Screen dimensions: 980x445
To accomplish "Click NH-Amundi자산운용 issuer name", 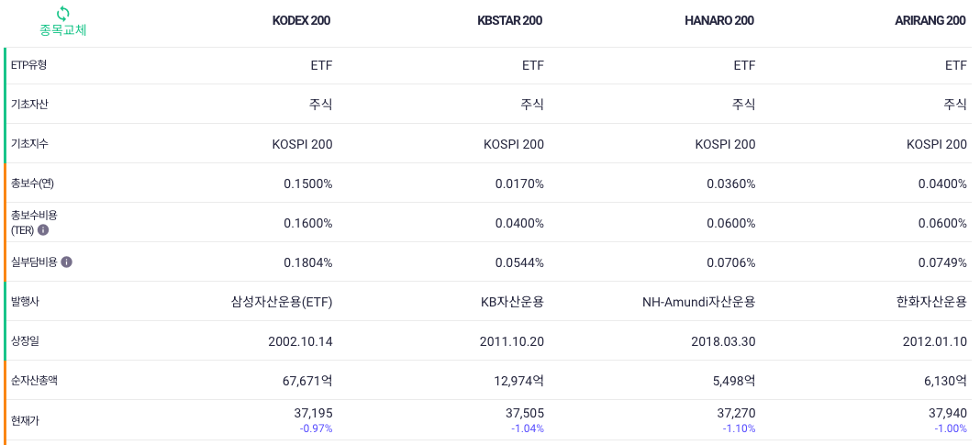I will [x=698, y=302].
